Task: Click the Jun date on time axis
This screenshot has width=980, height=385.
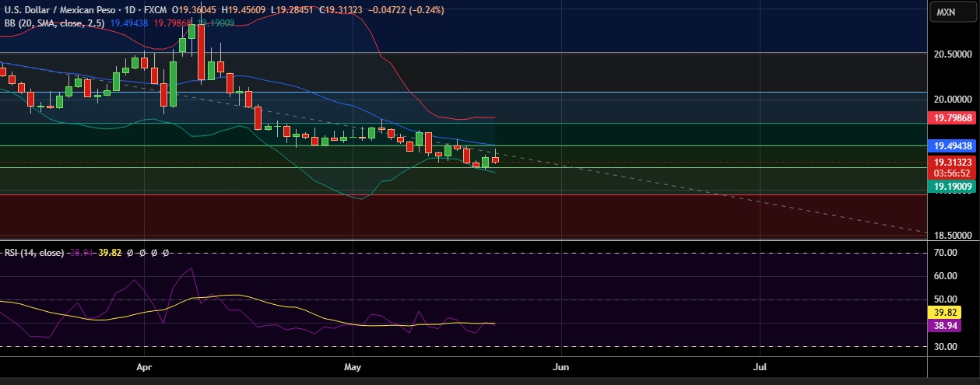Action: pos(559,365)
